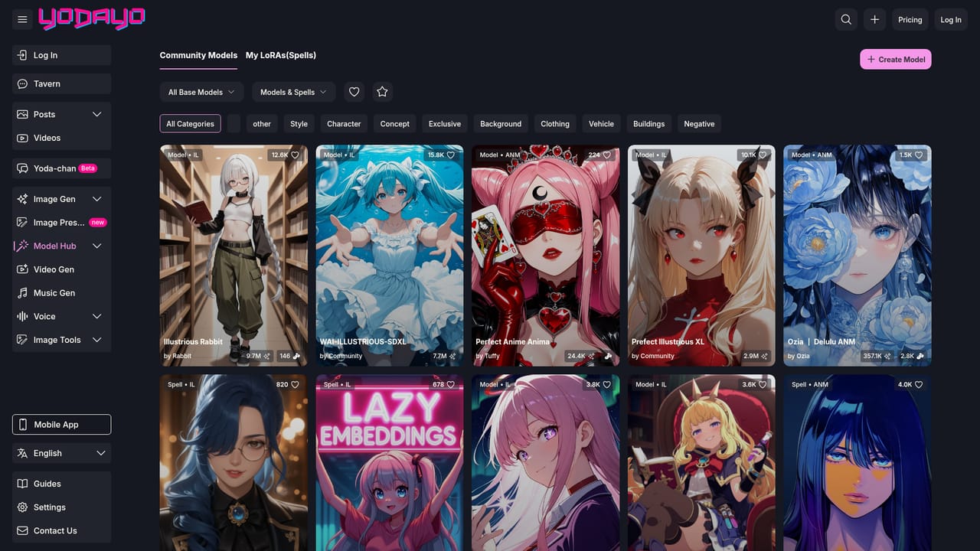Open Videos in sidebar
Image resolution: width=980 pixels, height=551 pixels.
point(61,138)
